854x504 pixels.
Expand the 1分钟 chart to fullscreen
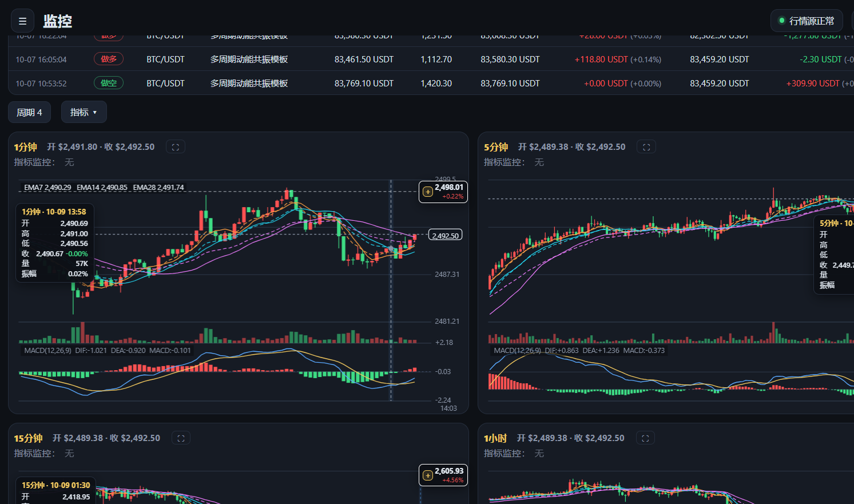176,147
